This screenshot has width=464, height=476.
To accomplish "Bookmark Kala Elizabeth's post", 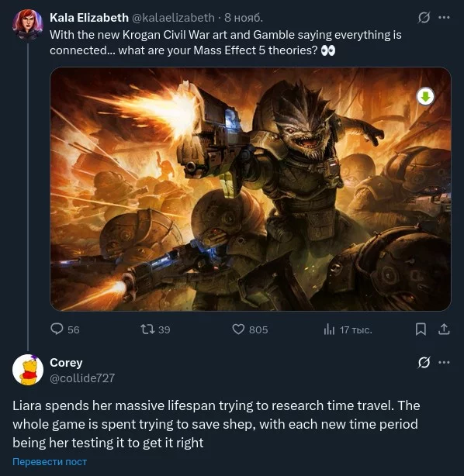I will coord(421,329).
